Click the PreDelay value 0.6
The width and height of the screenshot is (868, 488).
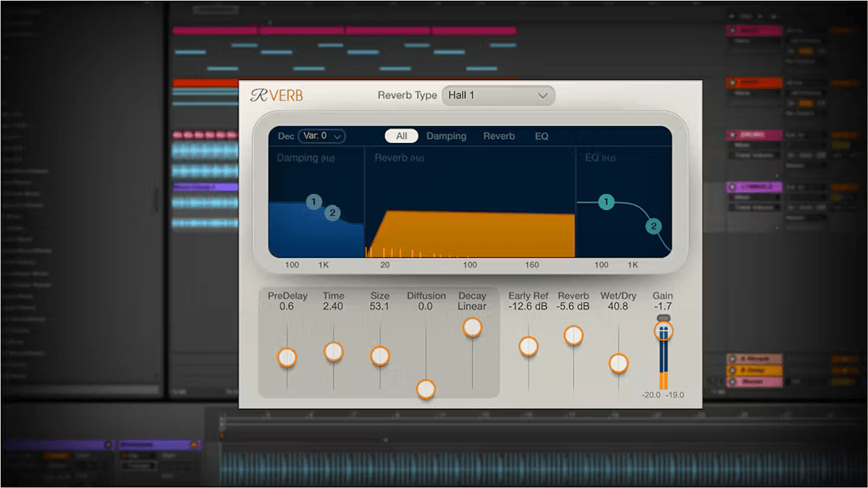pyautogui.click(x=287, y=306)
